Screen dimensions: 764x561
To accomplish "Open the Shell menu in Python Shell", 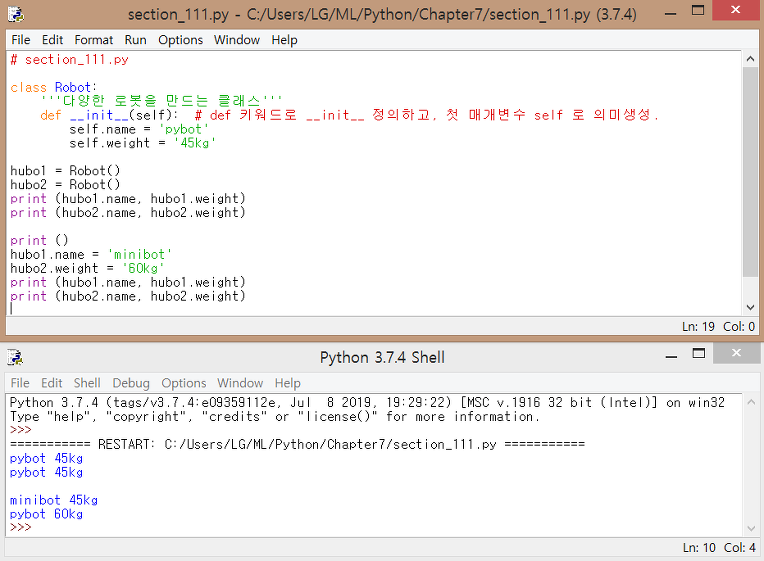I will (x=87, y=383).
